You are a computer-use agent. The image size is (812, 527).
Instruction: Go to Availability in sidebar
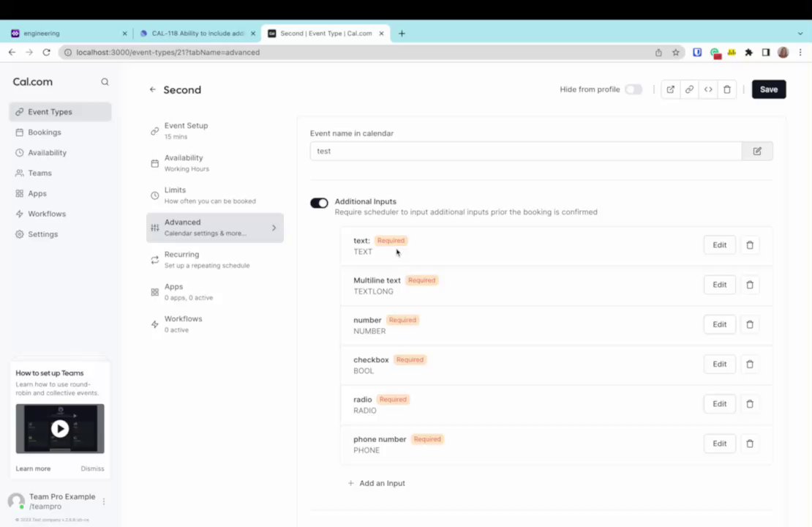point(60,152)
